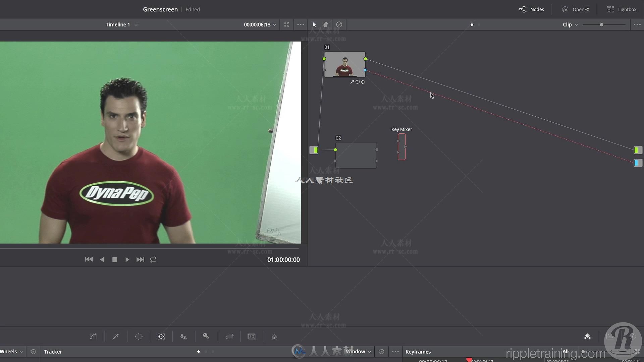Click node 01 green RGB input
Screen dimensions: 644x362
coord(324,59)
